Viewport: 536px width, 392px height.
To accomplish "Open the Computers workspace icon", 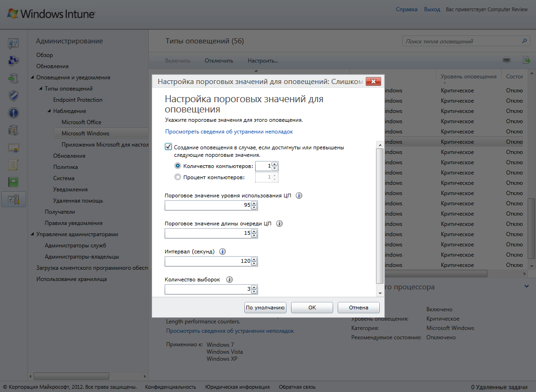I will pos(14,61).
